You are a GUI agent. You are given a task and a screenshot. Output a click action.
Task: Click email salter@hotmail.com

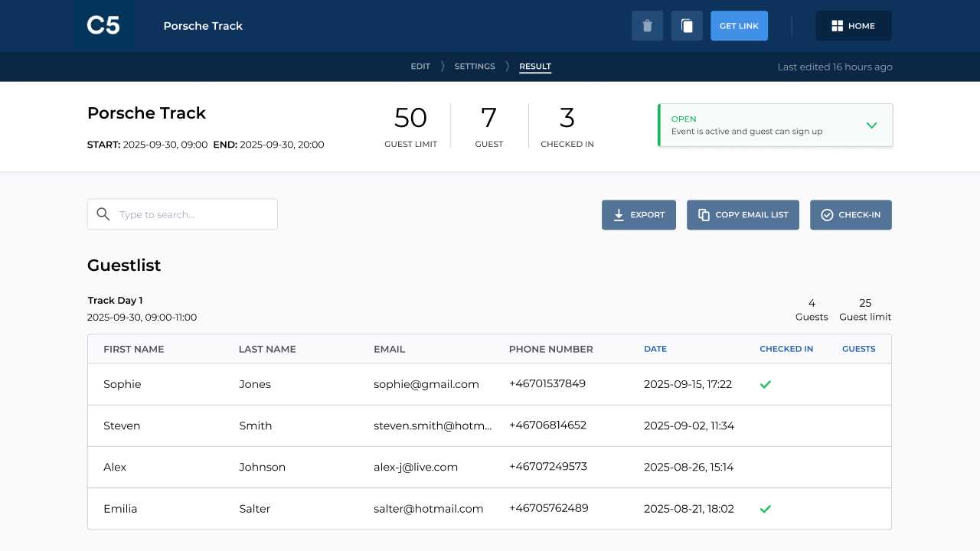(429, 508)
